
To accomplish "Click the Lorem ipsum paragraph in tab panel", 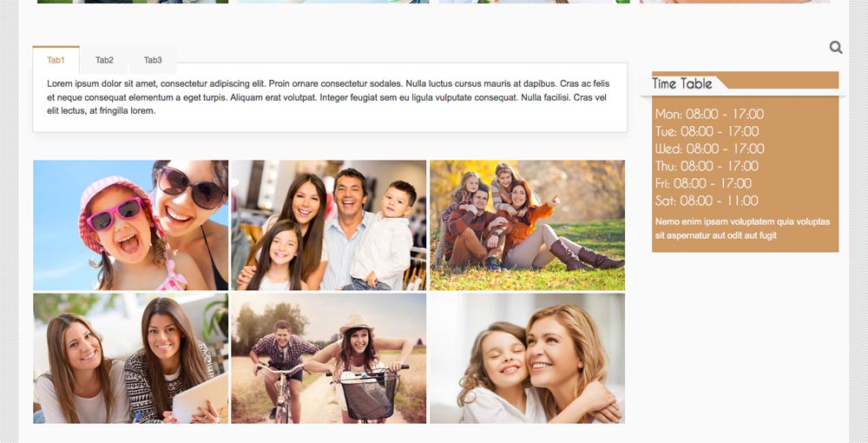I will pyautogui.click(x=328, y=97).
